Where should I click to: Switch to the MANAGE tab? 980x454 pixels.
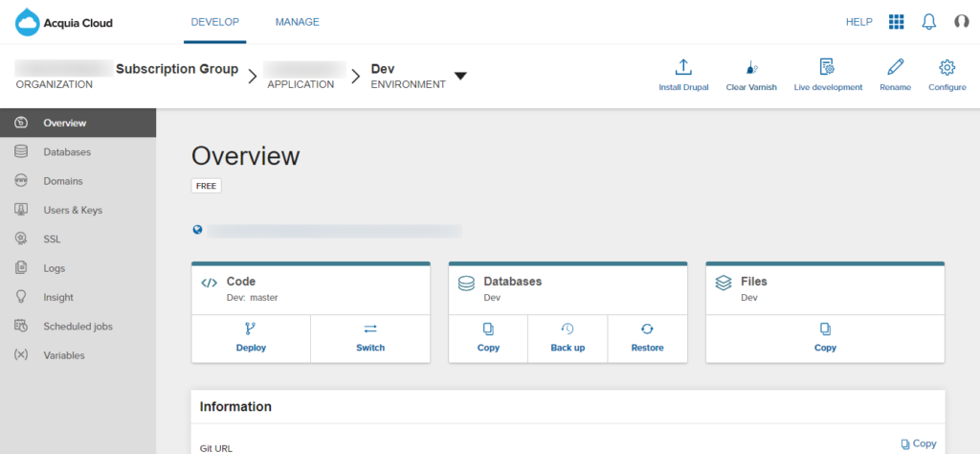[x=298, y=22]
